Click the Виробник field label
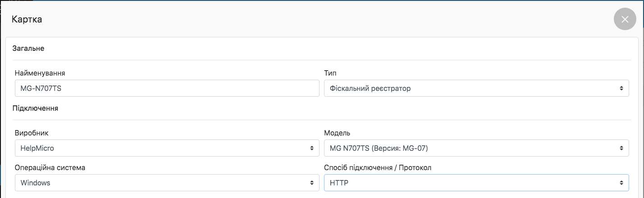The width and height of the screenshot is (644, 198). [32, 133]
